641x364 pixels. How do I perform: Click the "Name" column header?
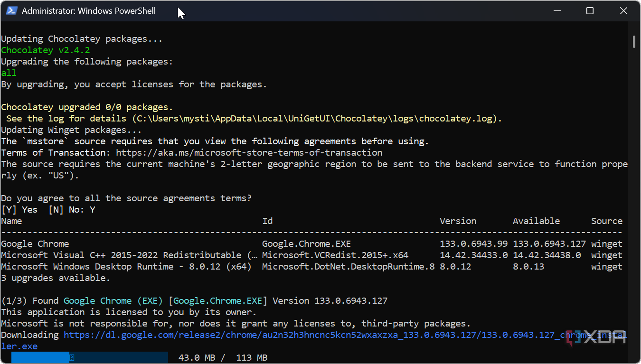[11, 221]
